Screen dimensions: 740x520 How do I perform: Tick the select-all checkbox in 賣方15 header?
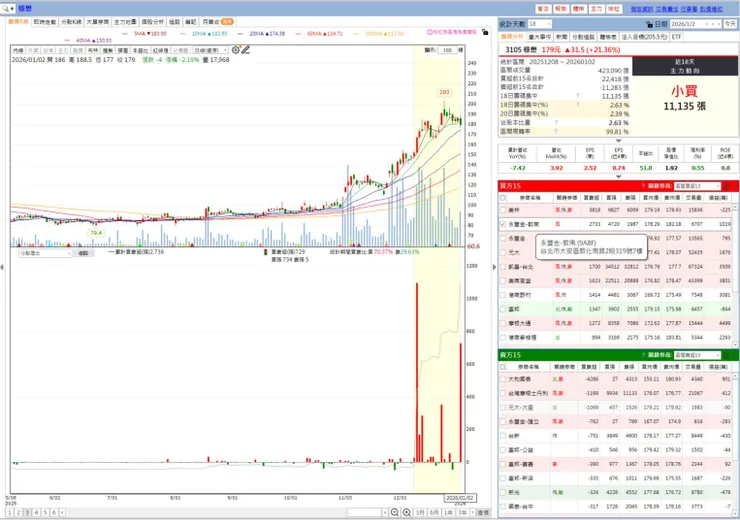click(503, 367)
